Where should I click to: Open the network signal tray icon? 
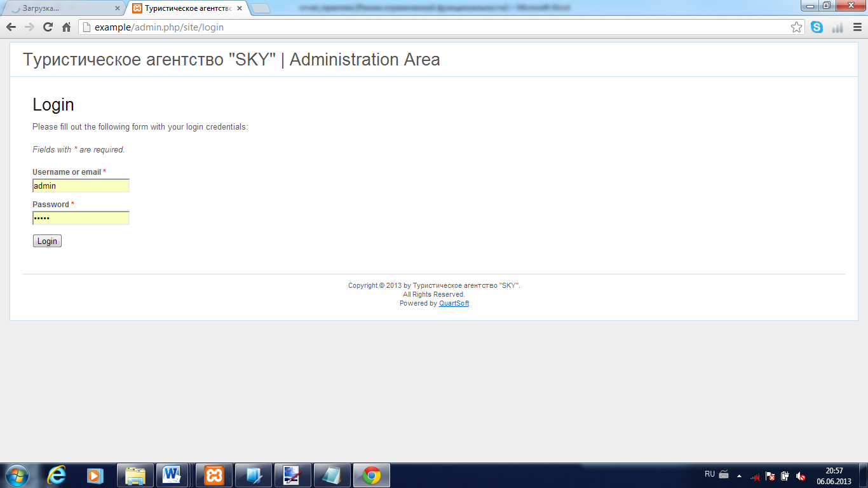tap(755, 476)
